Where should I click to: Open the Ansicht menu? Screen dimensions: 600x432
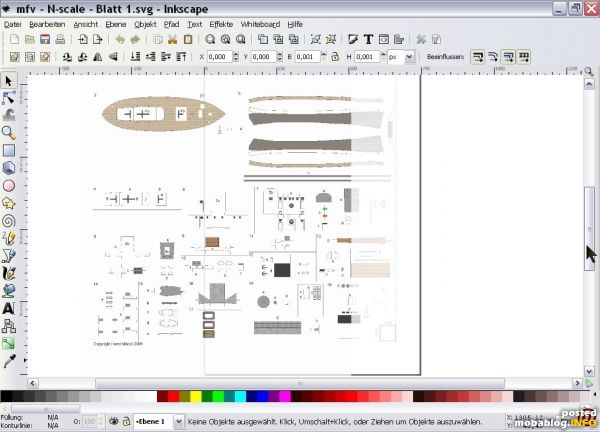click(x=85, y=24)
